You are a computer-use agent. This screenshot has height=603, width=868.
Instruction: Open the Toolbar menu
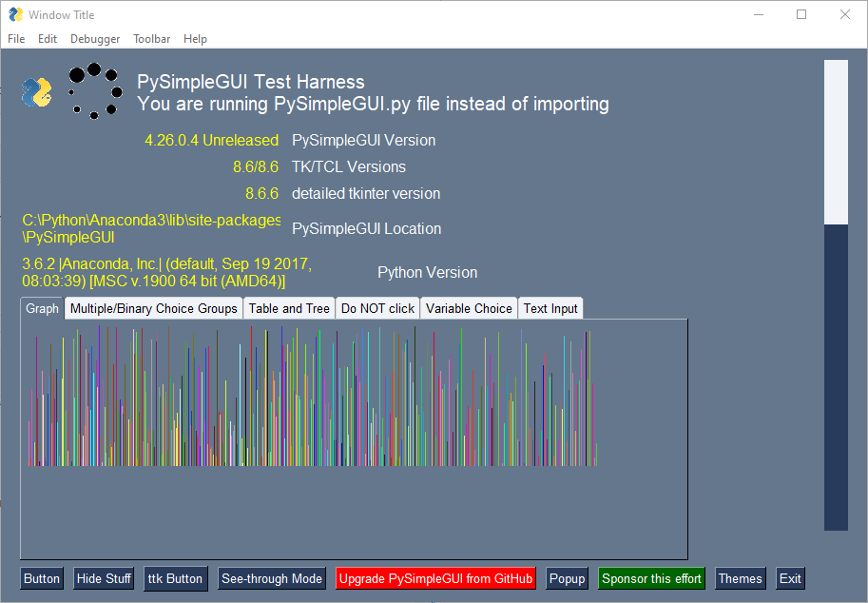click(152, 39)
